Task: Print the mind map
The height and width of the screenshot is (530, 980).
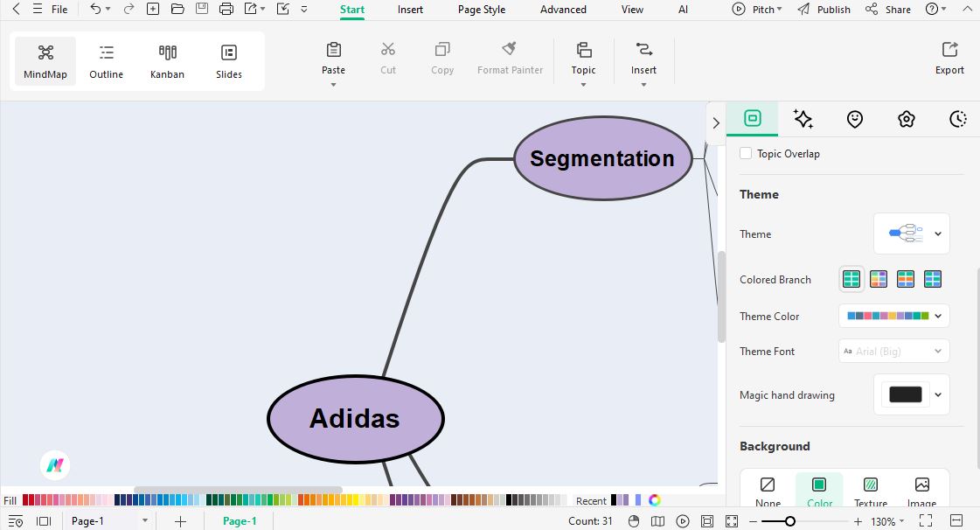Action: 226,9
